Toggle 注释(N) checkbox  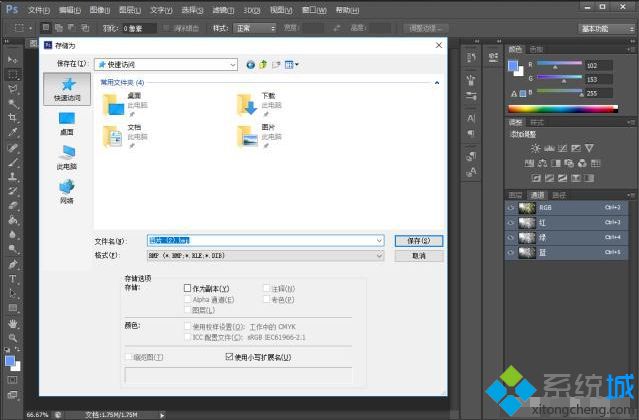tap(267, 288)
